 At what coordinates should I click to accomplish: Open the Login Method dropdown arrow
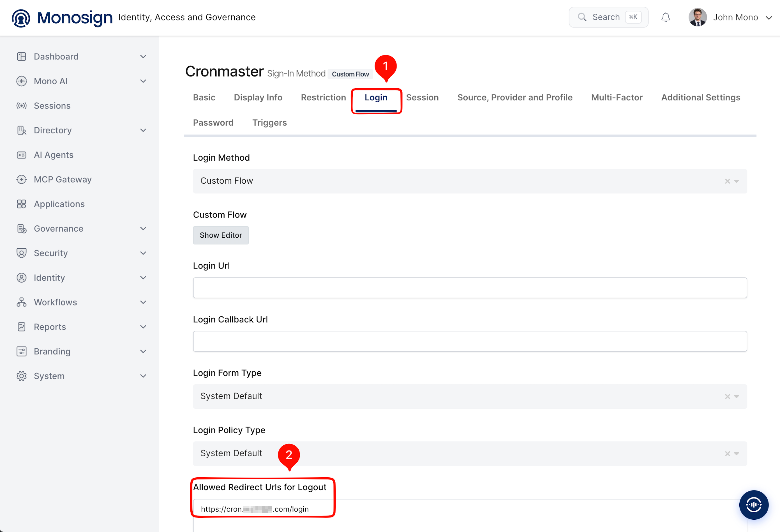tap(736, 181)
